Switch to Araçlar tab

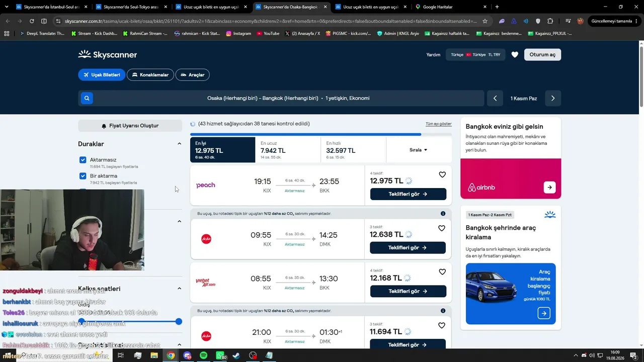(193, 75)
